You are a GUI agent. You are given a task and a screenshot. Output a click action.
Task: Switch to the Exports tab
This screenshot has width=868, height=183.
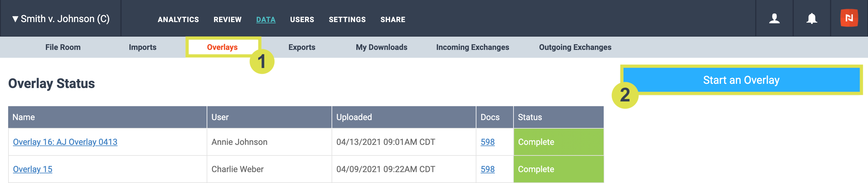pos(302,47)
